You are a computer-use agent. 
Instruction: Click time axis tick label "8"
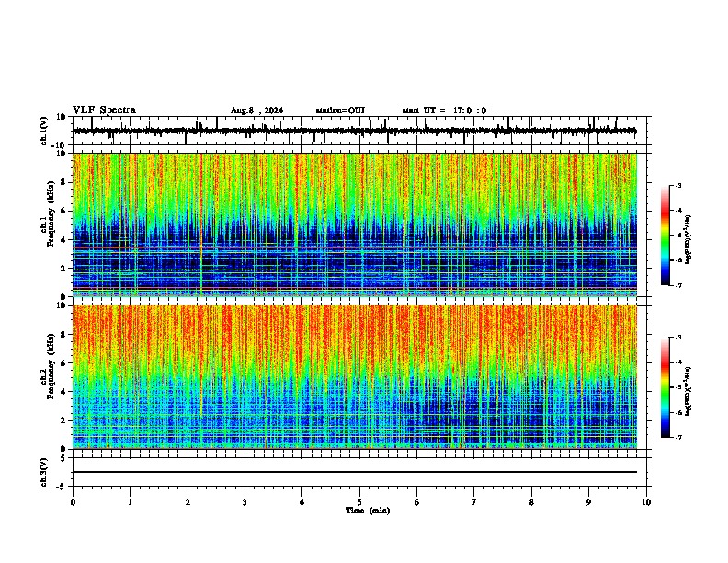click(x=531, y=502)
